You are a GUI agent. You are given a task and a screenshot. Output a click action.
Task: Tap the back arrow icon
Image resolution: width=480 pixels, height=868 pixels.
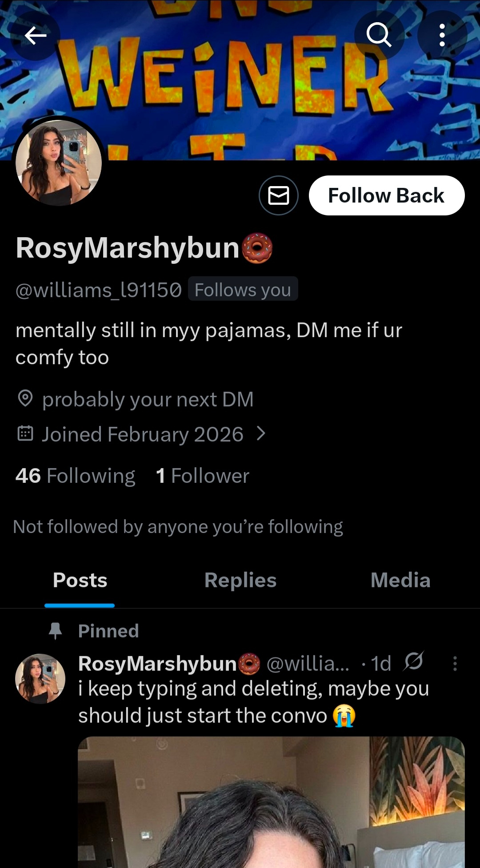35,36
